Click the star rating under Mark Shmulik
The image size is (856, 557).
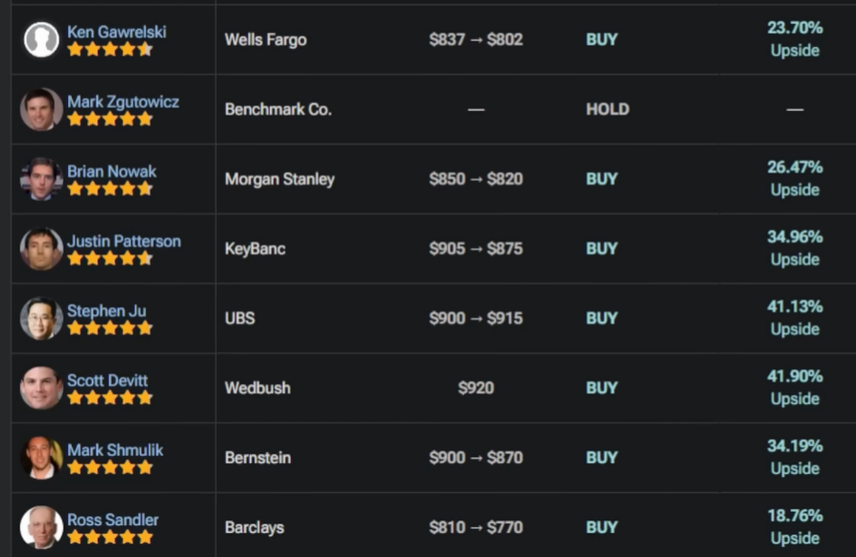click(110, 467)
